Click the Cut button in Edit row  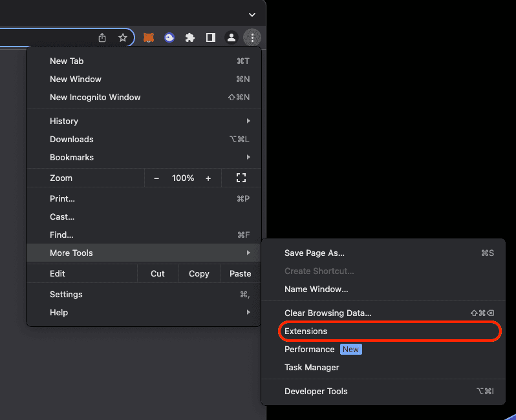coord(158,273)
